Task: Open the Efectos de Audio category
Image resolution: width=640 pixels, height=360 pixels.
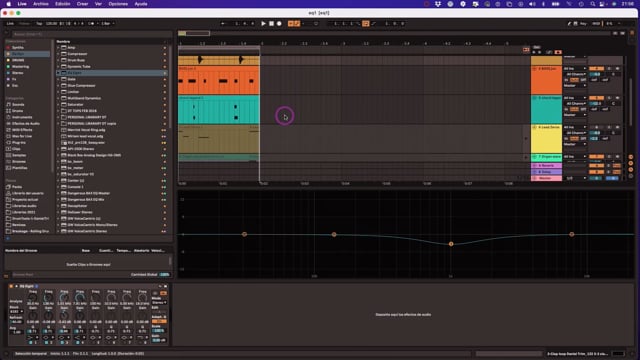Action: tap(25, 123)
